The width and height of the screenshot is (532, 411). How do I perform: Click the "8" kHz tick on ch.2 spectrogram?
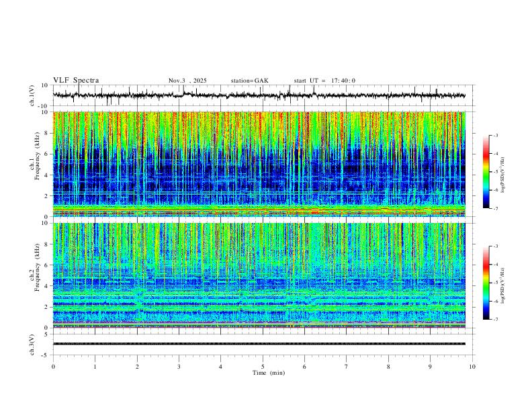(47, 244)
